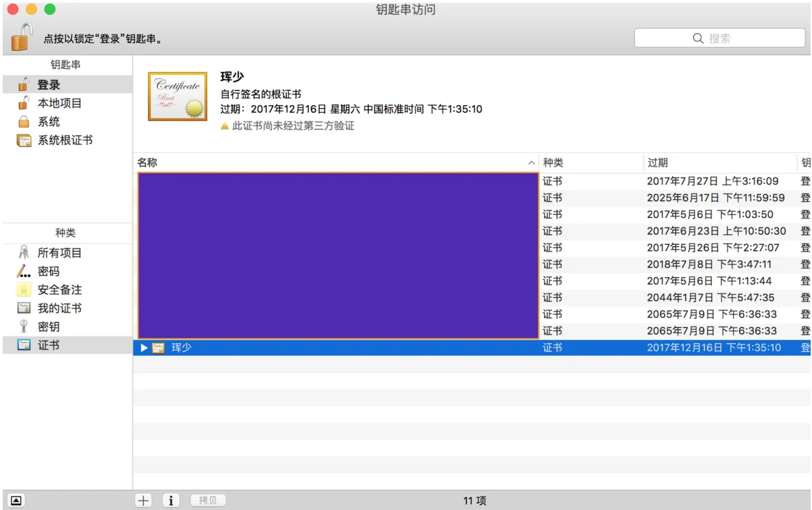Click the sort arrow in 名称 header
Screen dimensions: 812x510
point(531,163)
